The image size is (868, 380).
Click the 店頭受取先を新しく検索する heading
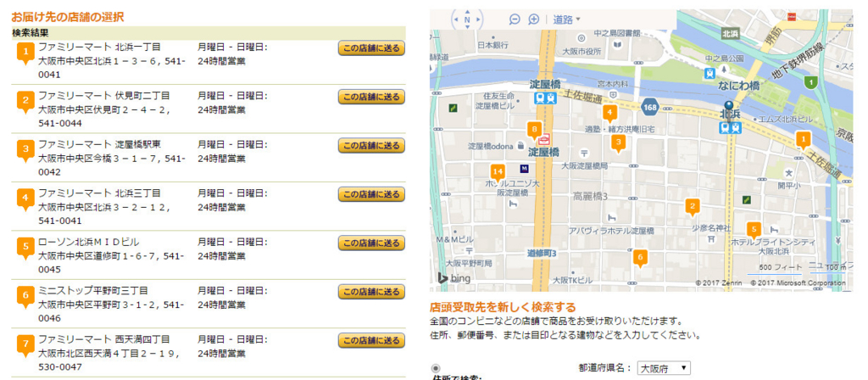pyautogui.click(x=503, y=307)
